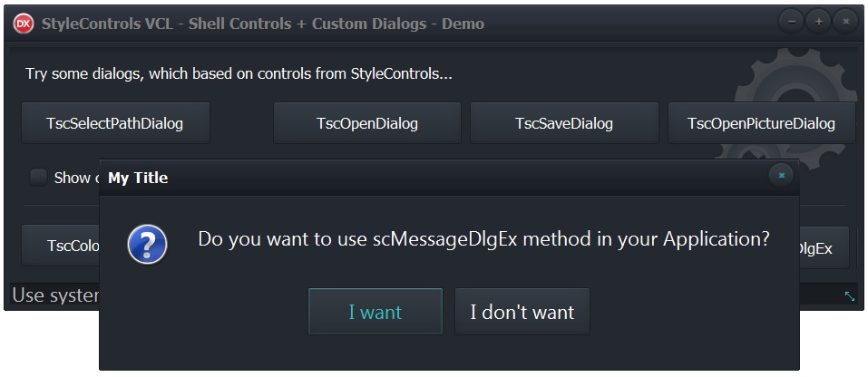
Task: Minimize the StyleControls demo window
Action: click(792, 22)
